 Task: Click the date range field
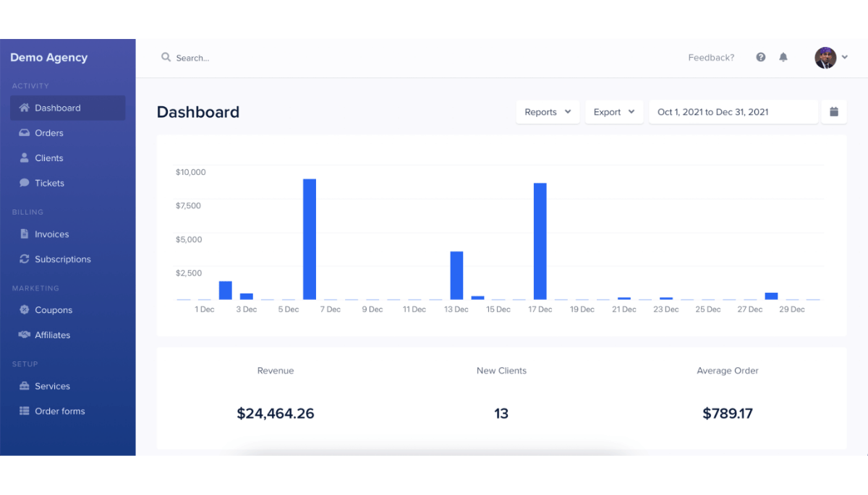click(x=733, y=112)
